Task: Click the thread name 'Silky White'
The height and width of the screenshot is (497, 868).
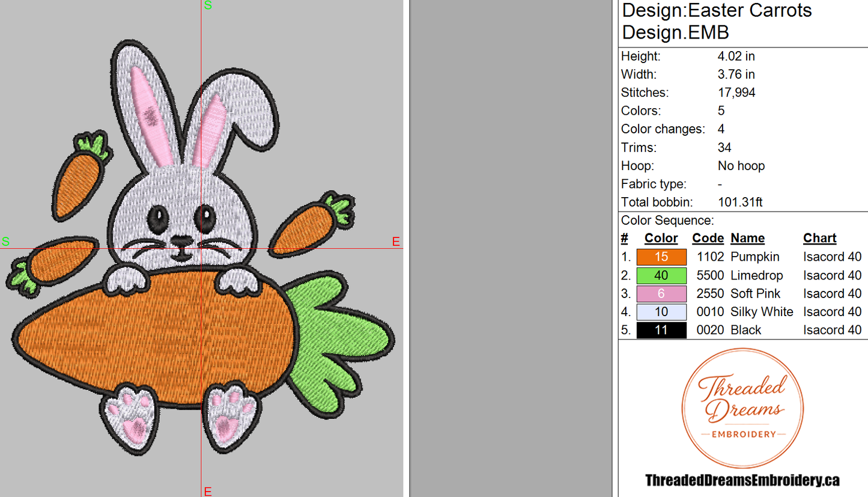Action: [x=762, y=313]
